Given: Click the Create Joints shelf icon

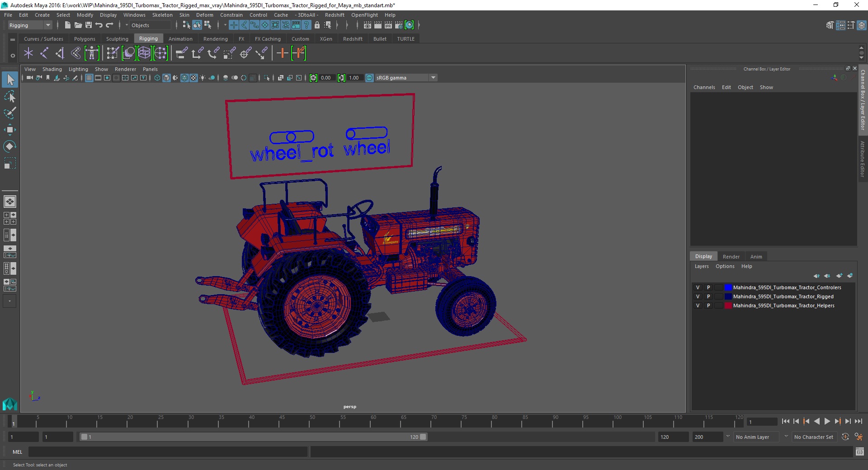Looking at the screenshot, I should click(44, 53).
